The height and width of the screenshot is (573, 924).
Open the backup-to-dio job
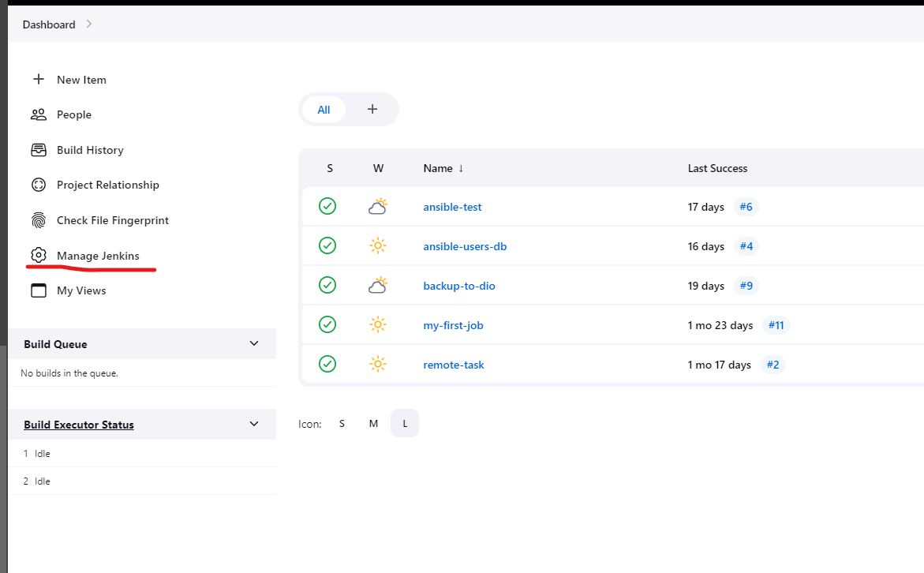(x=459, y=286)
